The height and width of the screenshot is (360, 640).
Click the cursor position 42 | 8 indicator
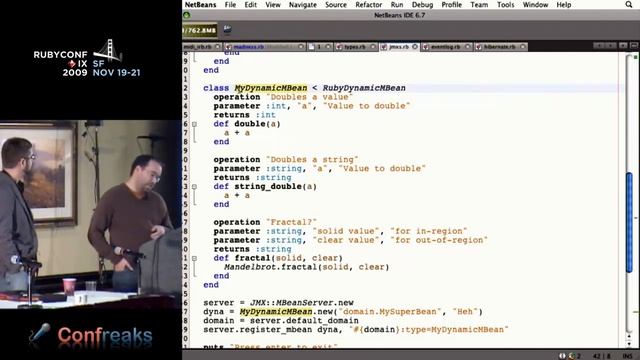(602, 356)
